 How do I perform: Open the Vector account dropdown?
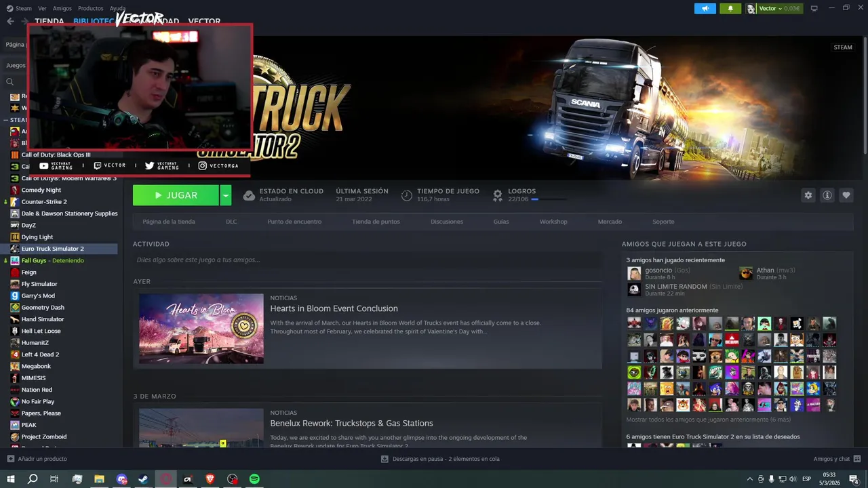774,8
